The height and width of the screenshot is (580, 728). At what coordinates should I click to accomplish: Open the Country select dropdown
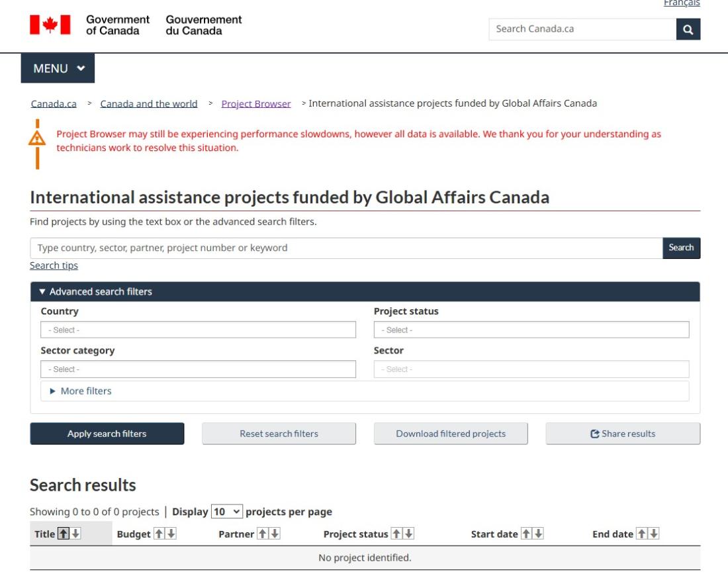[199, 330]
